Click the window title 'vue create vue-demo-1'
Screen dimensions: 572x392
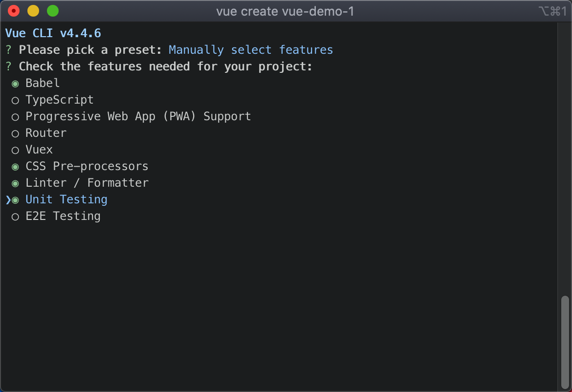point(286,11)
